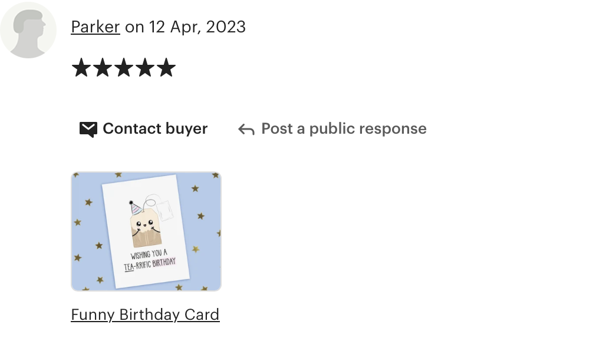Image resolution: width=606 pixels, height=364 pixels.
Task: Click the WISHING YOU A line on card
Action: [149, 254]
